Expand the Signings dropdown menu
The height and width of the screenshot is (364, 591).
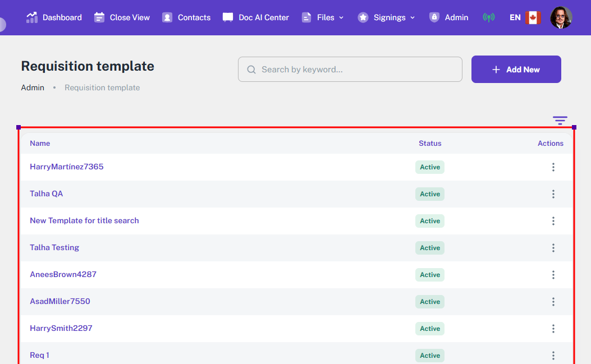pyautogui.click(x=386, y=17)
